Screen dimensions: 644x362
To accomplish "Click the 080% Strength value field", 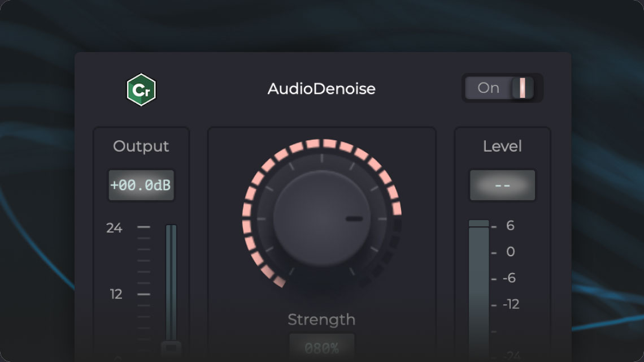I will point(321,348).
